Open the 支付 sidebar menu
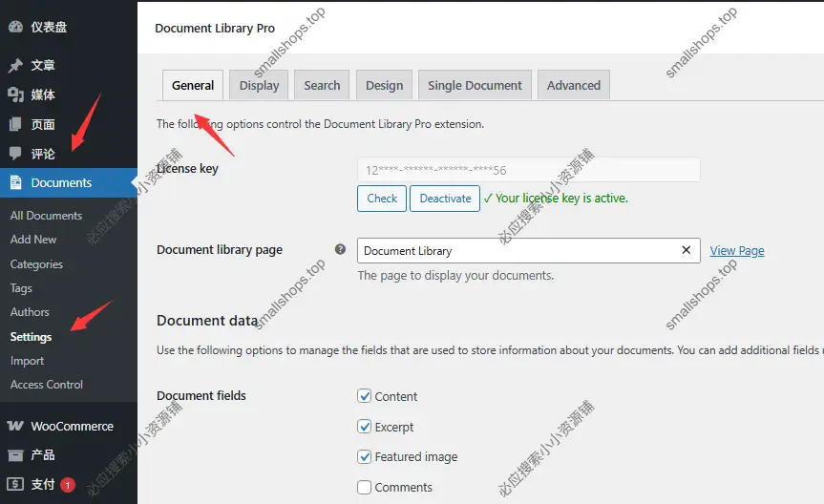Viewport: 824px width, 504px height. coord(69,484)
